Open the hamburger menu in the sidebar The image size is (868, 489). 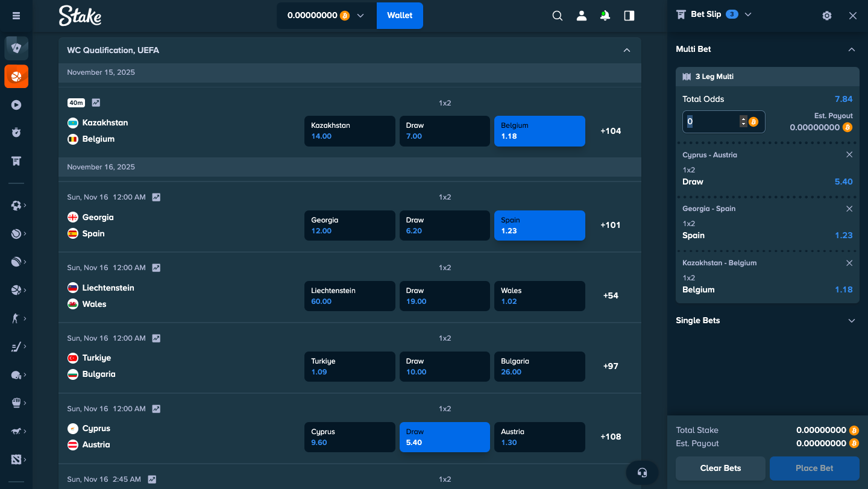[x=16, y=16]
